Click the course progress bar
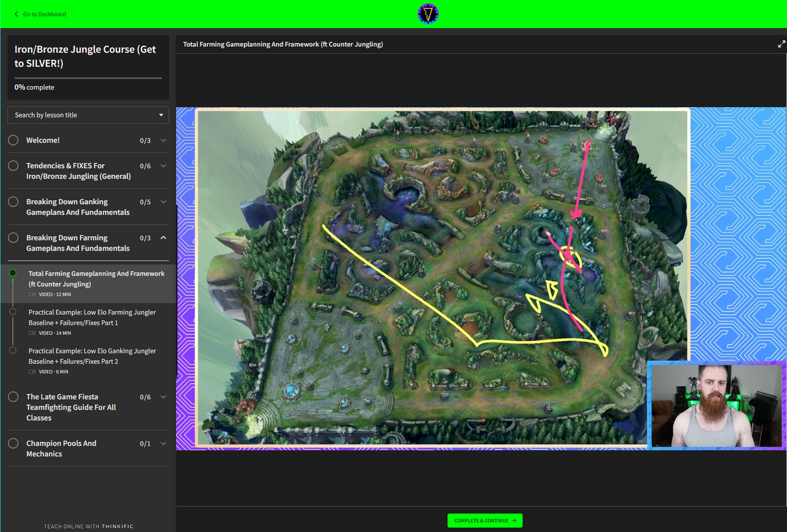Viewport: 787px width, 532px height. pyautogui.click(x=88, y=78)
